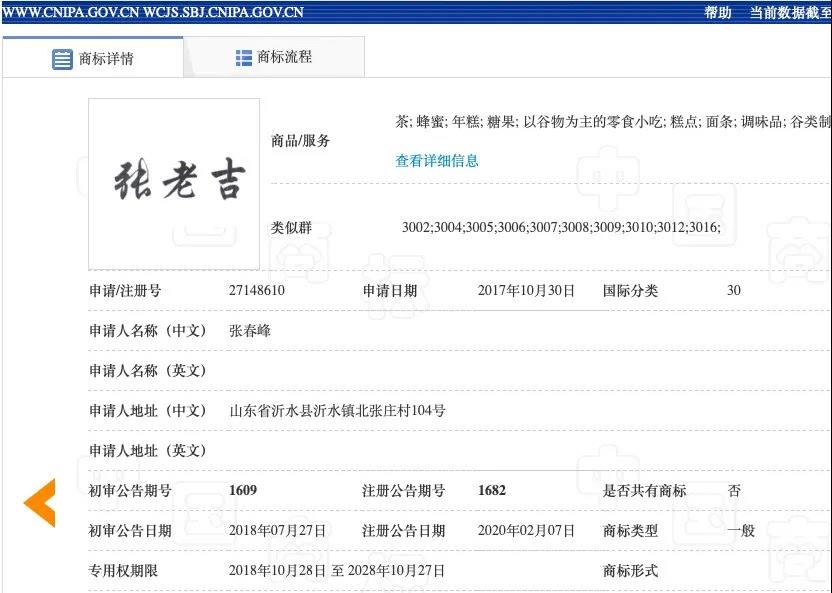Click preliminary announcement issue 1609
The height and width of the screenshot is (593, 832).
[243, 491]
